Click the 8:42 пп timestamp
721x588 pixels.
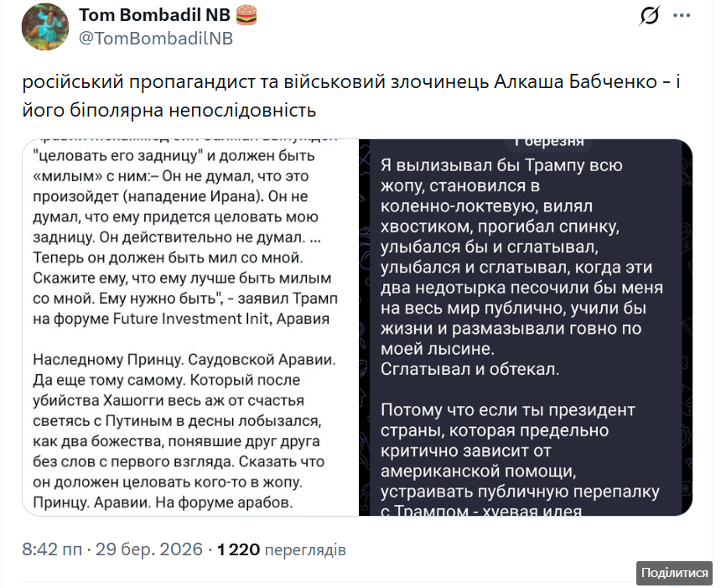pos(51,549)
